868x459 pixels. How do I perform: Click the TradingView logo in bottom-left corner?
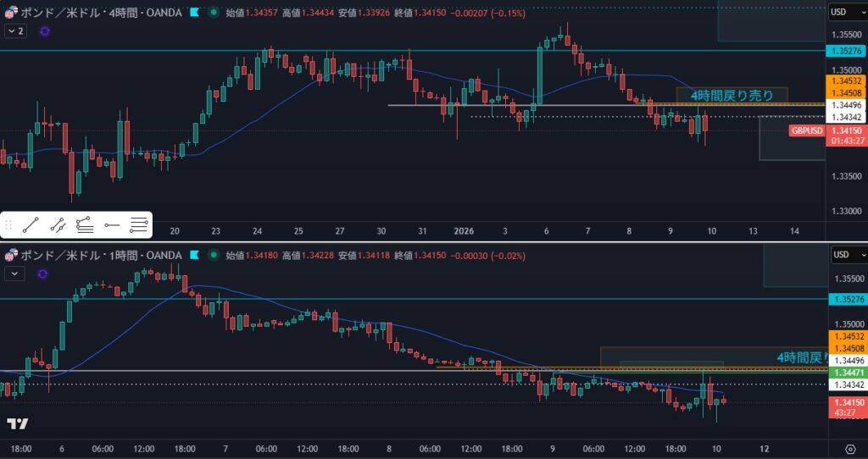(17, 423)
